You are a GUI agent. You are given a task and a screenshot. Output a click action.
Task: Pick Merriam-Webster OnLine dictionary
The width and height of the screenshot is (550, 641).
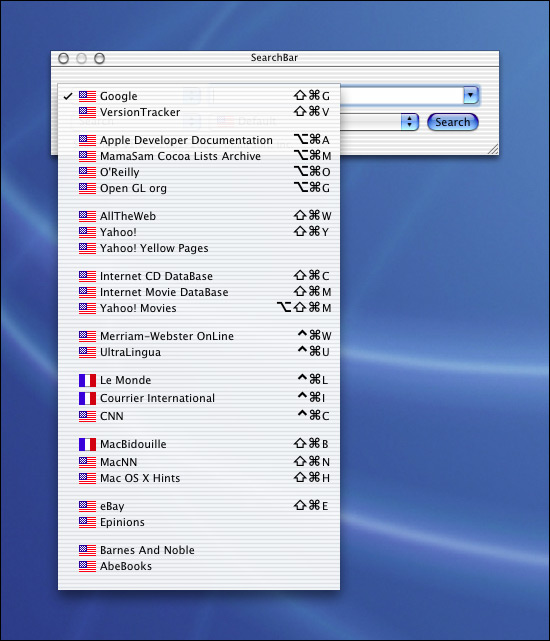(x=199, y=336)
